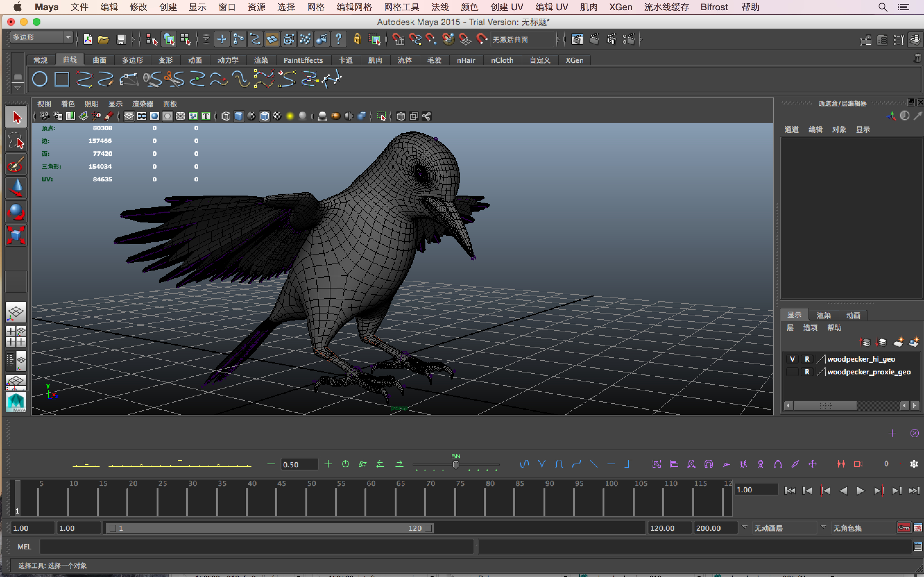Enable snap to grid magnet icon
Screen dimensions: 924x577
pos(398,39)
